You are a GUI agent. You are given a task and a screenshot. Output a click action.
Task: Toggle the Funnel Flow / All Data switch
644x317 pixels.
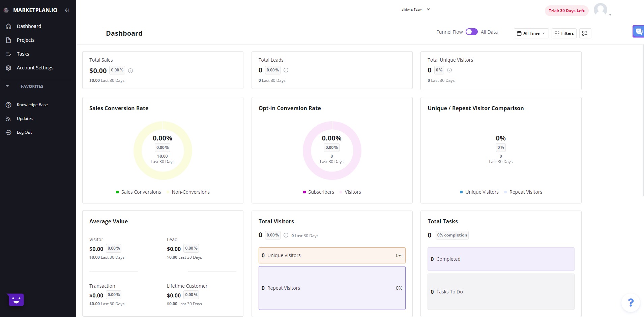pyautogui.click(x=471, y=32)
